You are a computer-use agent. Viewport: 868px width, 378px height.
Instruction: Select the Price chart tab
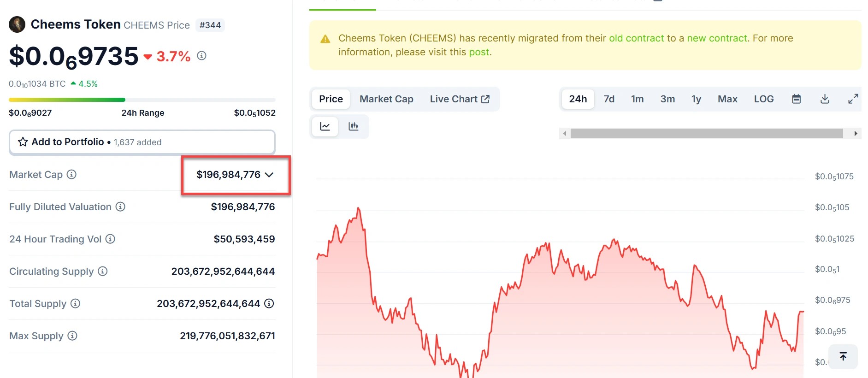coord(331,99)
